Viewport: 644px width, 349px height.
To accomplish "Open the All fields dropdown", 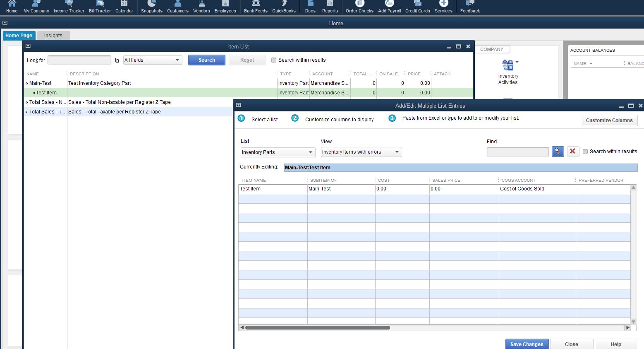I will 177,60.
